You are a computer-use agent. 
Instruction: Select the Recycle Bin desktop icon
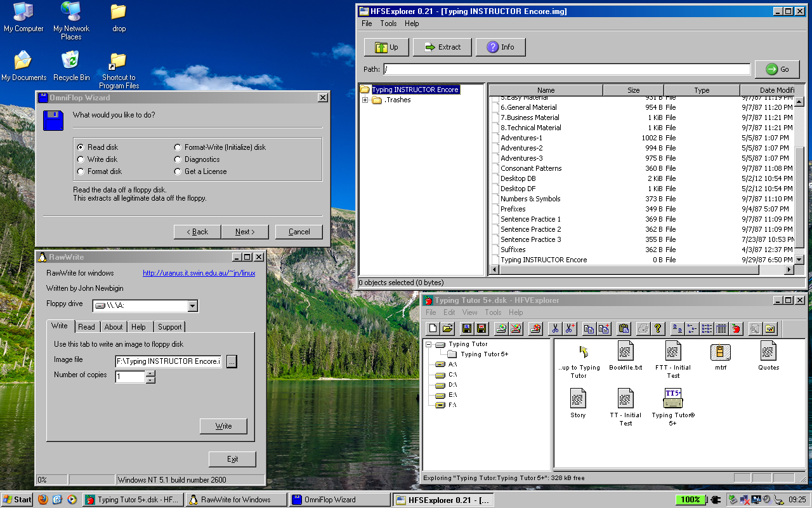pyautogui.click(x=71, y=66)
